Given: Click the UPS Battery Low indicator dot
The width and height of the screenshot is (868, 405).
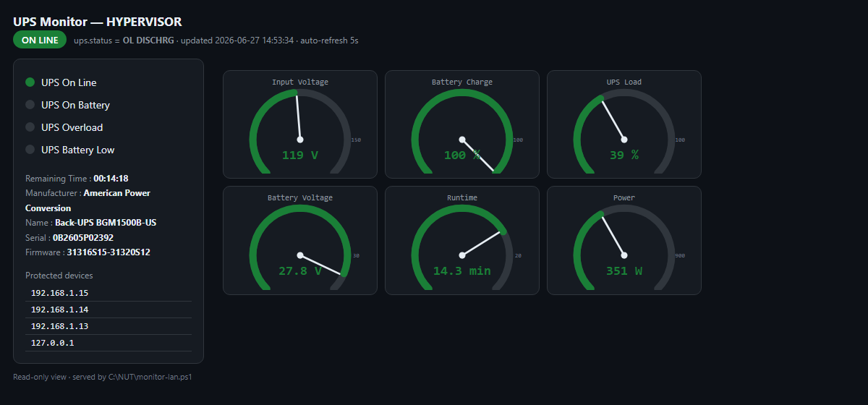Looking at the screenshot, I should coord(30,150).
